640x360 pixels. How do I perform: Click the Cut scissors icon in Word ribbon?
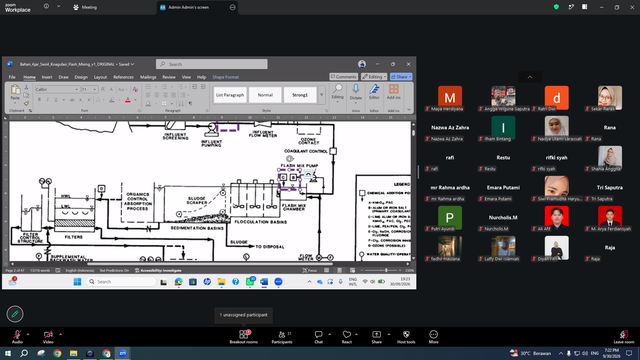(26, 87)
